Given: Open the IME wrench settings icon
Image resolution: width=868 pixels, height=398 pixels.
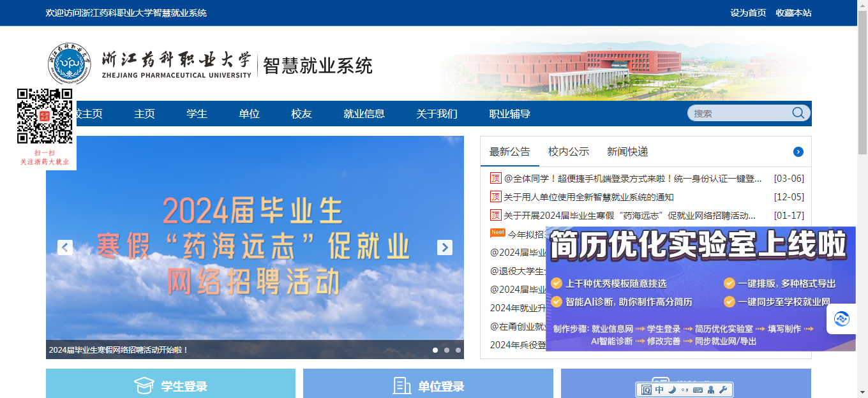Looking at the screenshot, I should click(x=723, y=390).
